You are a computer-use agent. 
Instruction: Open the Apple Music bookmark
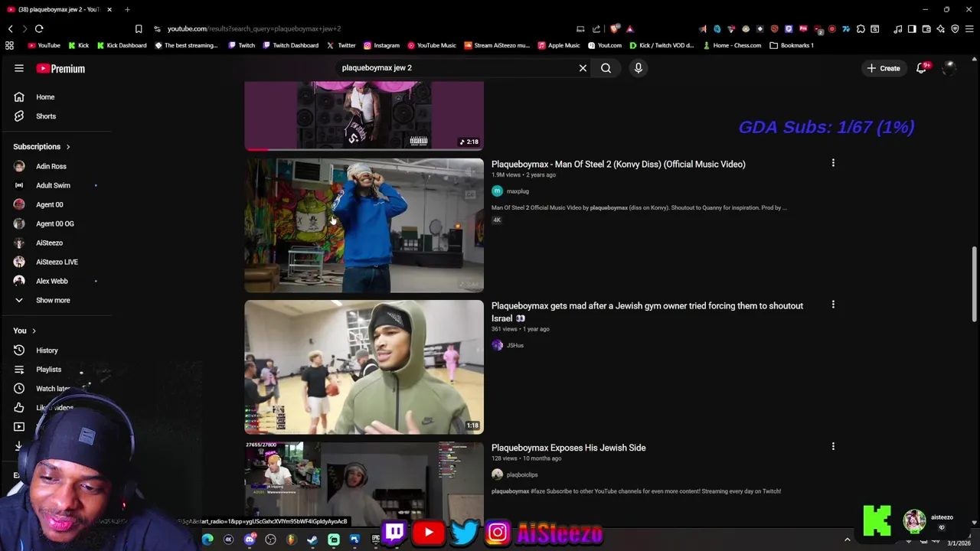[559, 45]
